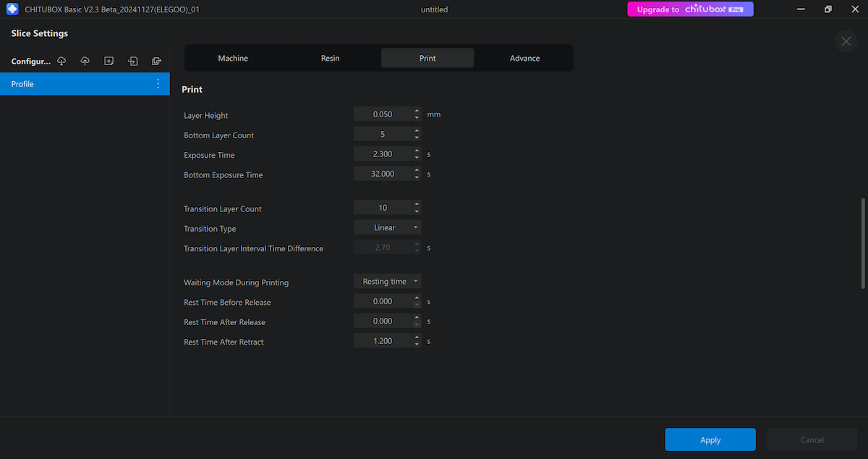Open the Transition Type dropdown
868x459 pixels.
point(387,227)
